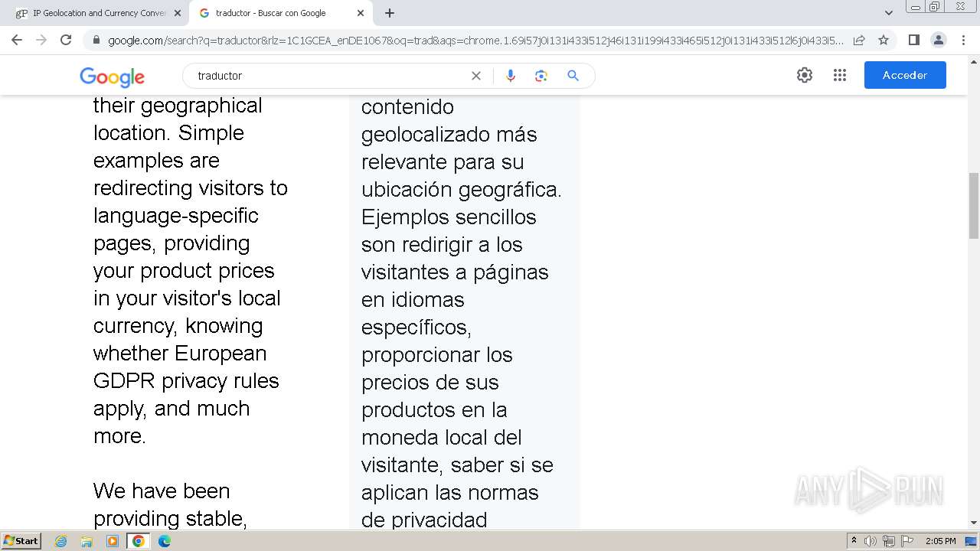Image resolution: width=980 pixels, height=551 pixels.
Task: Select traductor - Buscar con Google tab
Action: 281,13
